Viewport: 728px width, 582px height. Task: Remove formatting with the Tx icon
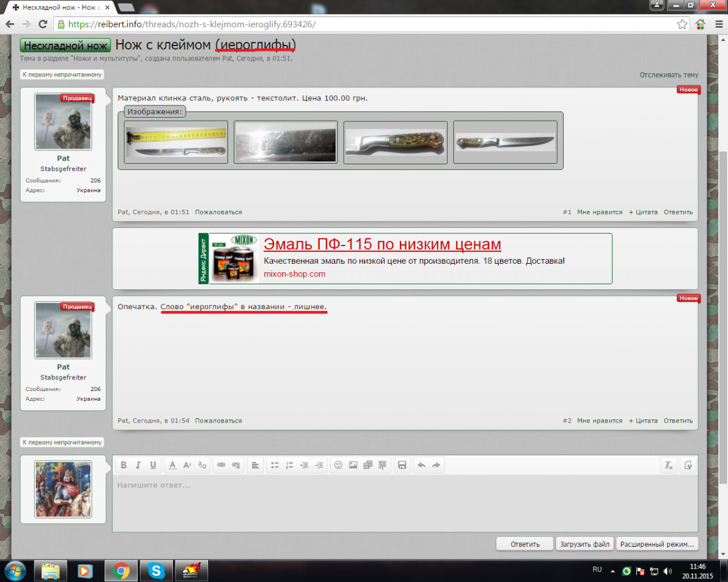pos(669,465)
